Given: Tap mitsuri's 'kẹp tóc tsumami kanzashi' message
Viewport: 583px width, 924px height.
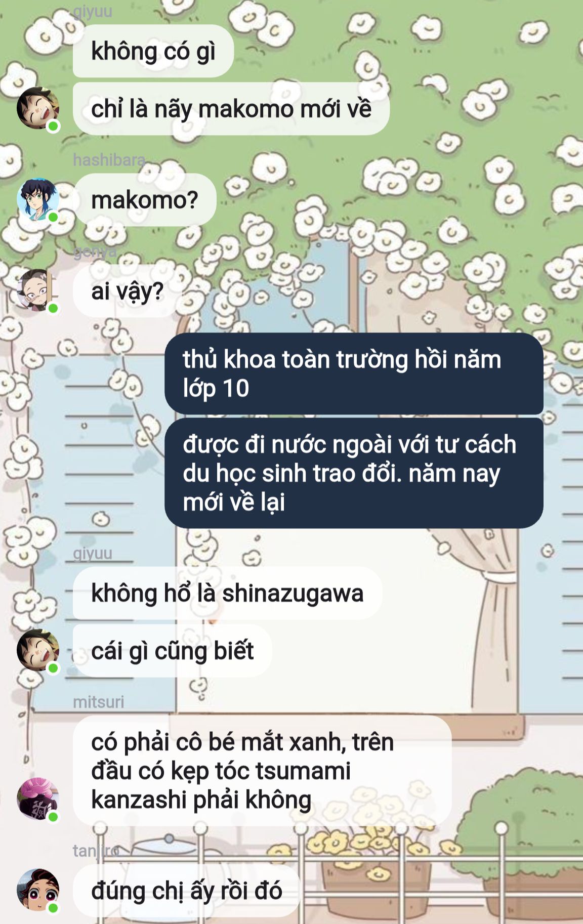Looking at the screenshot, I should click(262, 771).
